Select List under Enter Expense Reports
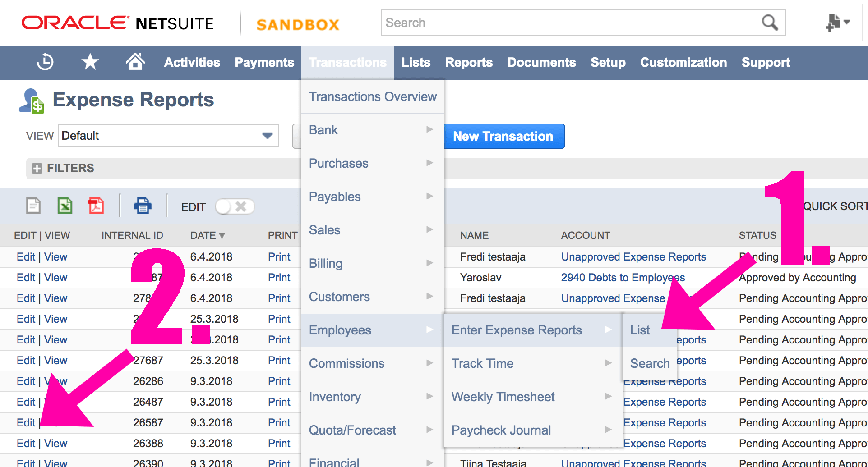 coord(640,330)
